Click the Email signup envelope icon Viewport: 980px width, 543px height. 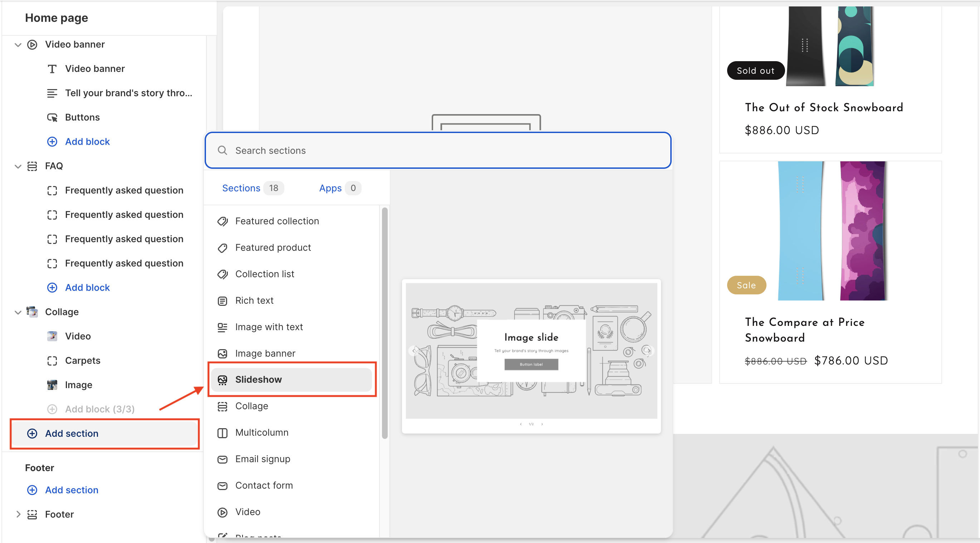222,459
